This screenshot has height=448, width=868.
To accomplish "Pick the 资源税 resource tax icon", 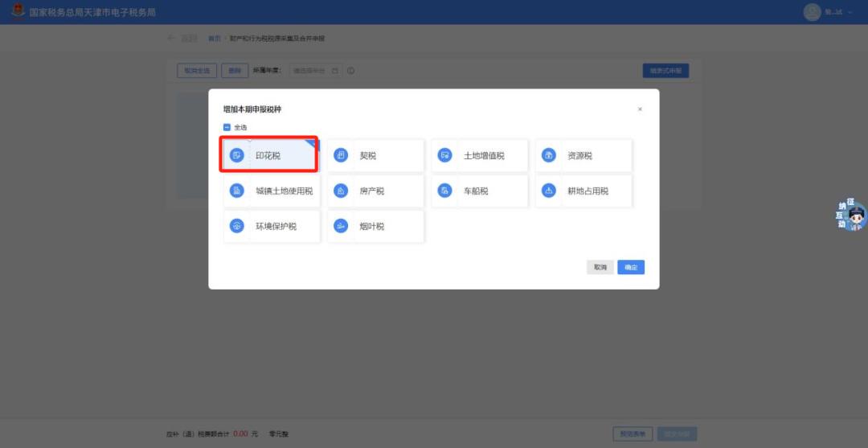I will pos(549,155).
